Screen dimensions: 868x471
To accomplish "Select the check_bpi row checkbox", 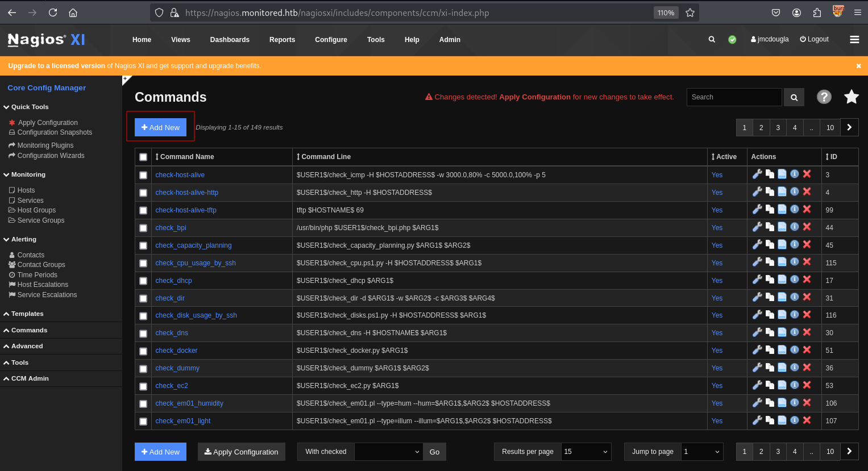I will [x=143, y=228].
